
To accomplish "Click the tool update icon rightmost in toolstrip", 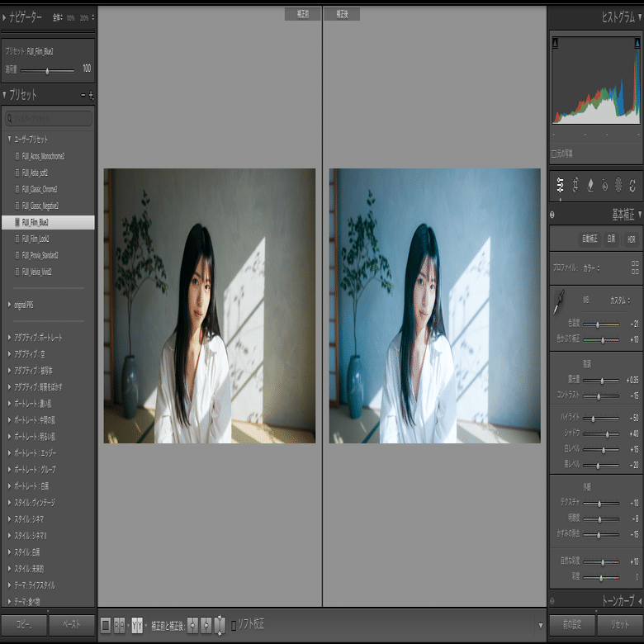I will pyautogui.click(x=632, y=185).
